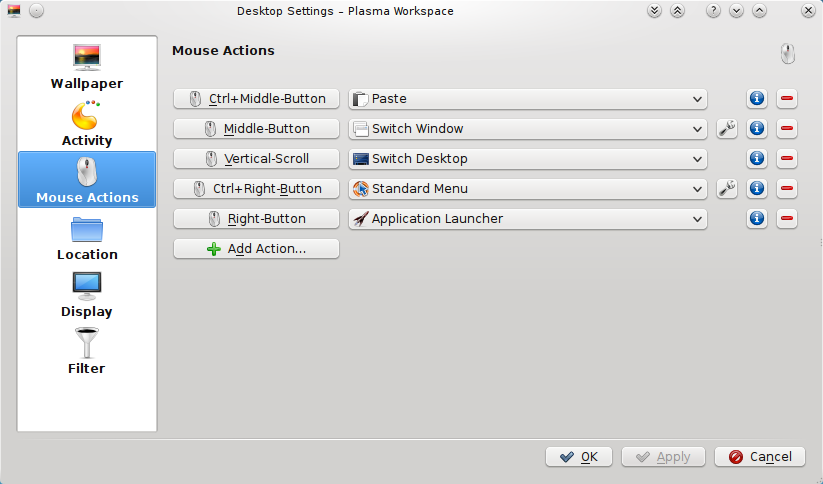823x484 pixels.
Task: Go to Location section in sidebar
Action: coord(87,237)
